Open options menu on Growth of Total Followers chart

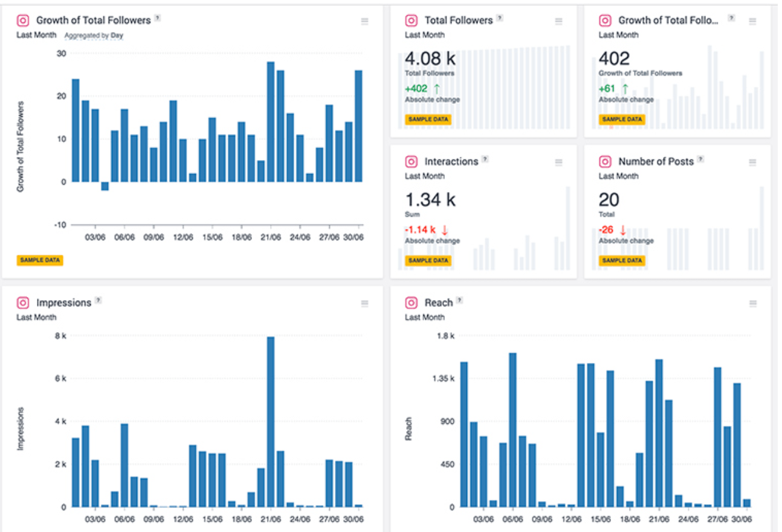click(365, 21)
